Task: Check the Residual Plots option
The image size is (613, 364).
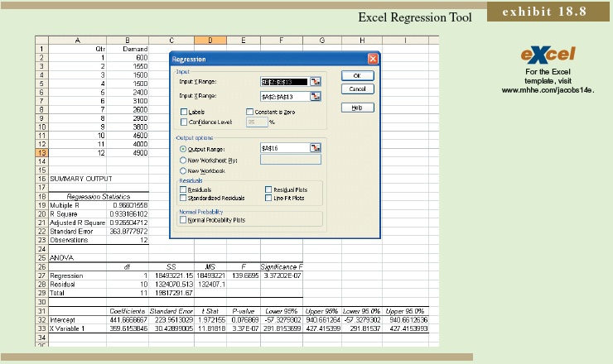Action: coord(268,189)
